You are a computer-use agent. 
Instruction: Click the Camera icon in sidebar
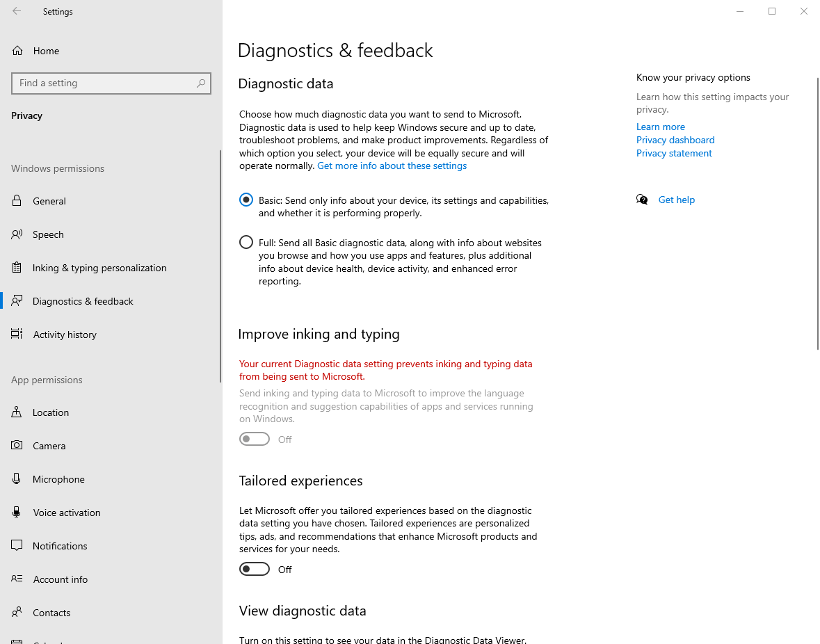17,446
